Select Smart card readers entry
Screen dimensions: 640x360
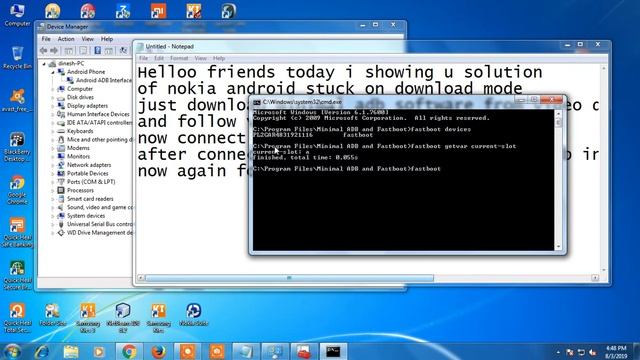coord(90,199)
